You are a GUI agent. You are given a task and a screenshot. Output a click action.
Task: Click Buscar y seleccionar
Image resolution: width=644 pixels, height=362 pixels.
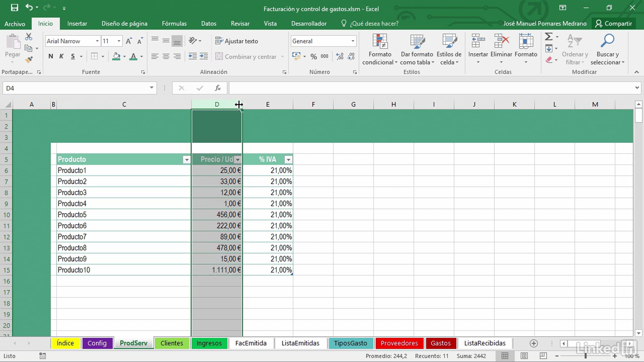[x=608, y=49]
